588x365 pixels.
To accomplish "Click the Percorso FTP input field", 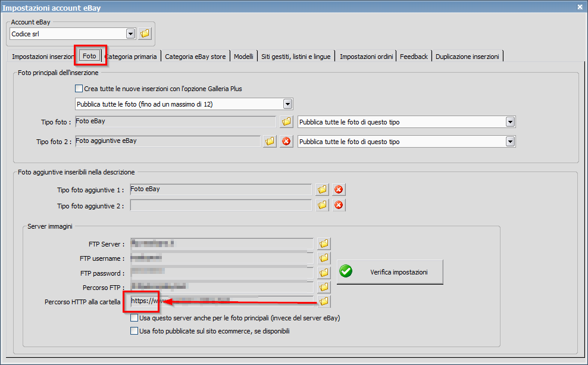I will coord(222,288).
